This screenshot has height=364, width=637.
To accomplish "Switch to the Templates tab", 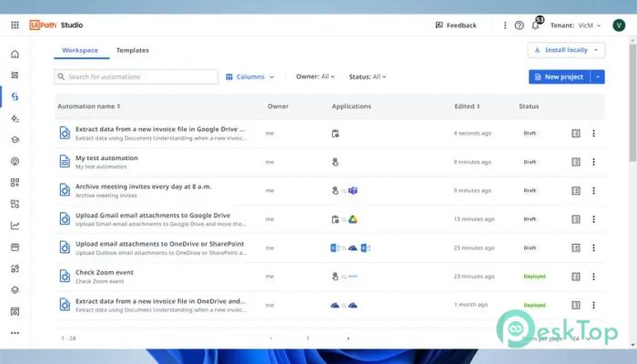I will click(133, 50).
